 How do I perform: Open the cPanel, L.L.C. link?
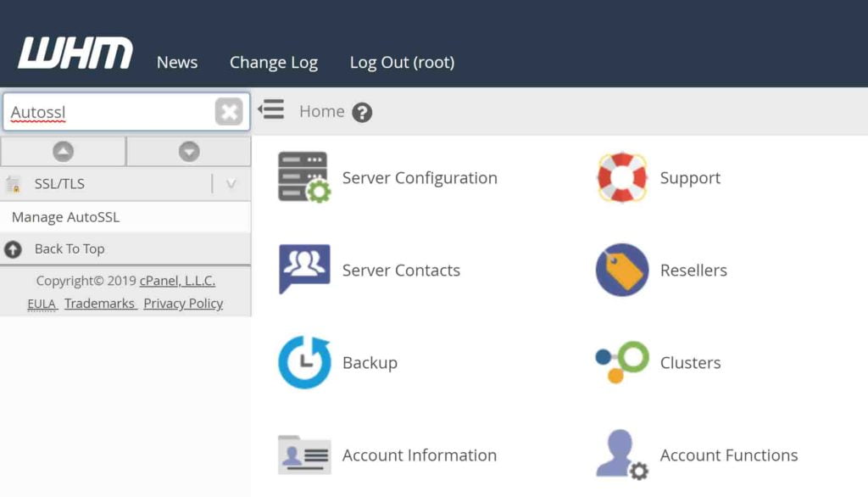[x=177, y=281]
